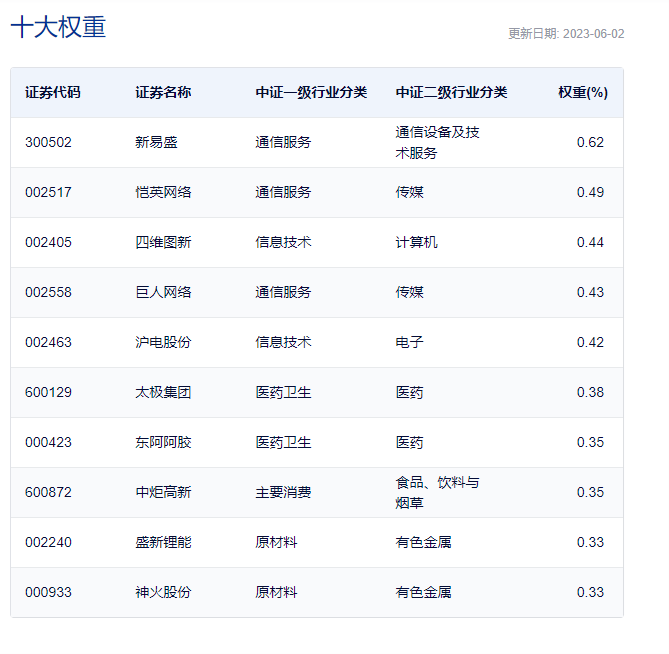Click the 证券名称 column header
The height and width of the screenshot is (654, 669).
pyautogui.click(x=163, y=92)
